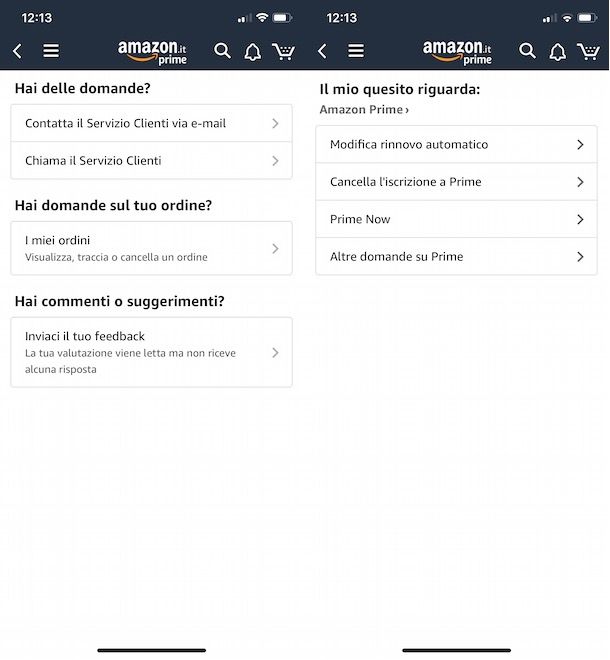610x660 pixels.
Task: Open shopping cart on right screen
Action: (589, 51)
